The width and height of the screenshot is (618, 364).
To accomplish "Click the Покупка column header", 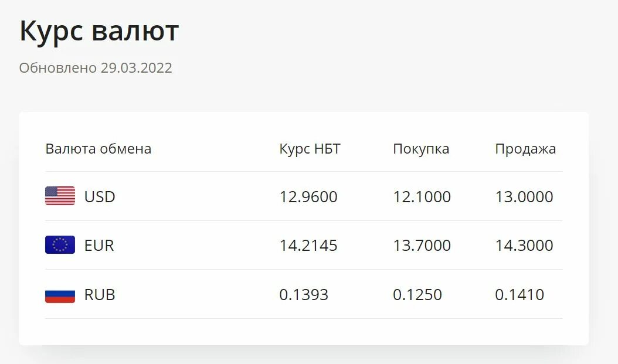I will click(421, 149).
